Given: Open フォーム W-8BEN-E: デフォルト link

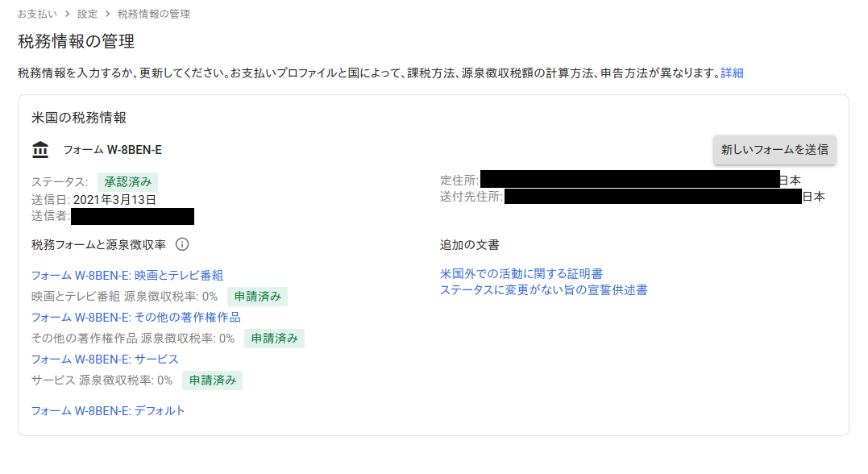Looking at the screenshot, I should (x=108, y=410).
